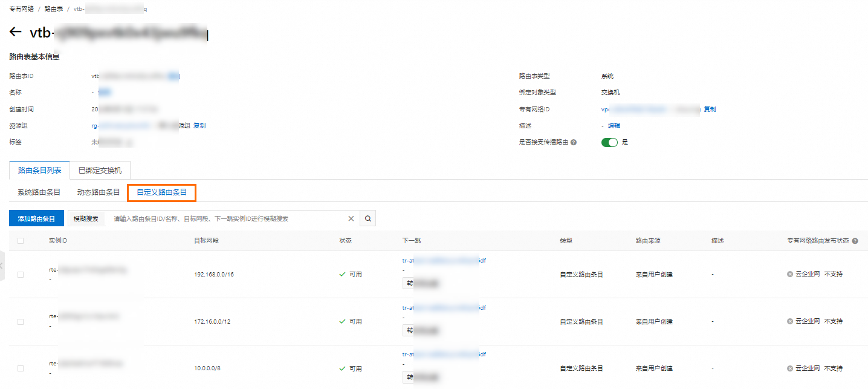This screenshot has width=868, height=389.
Task: Click the 添加路由条目 button
Action: click(36, 218)
